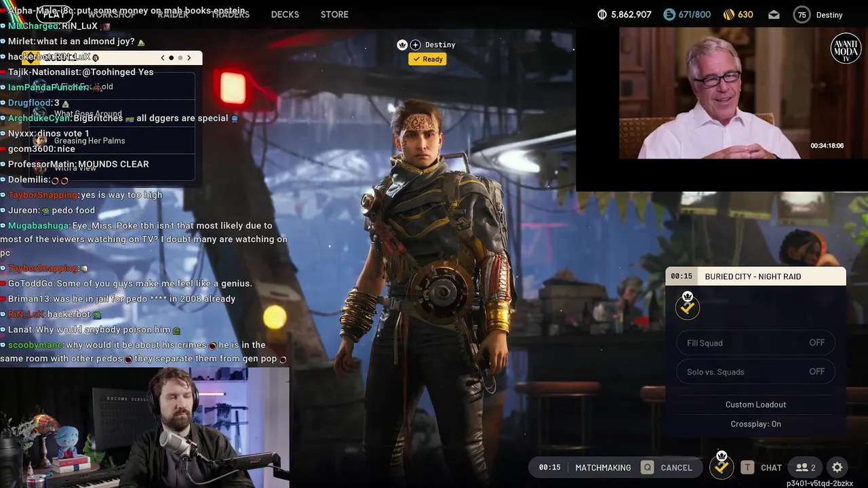Image resolution: width=868 pixels, height=488 pixels.
Task: Click the MATCHMAKING status label
Action: 603,468
